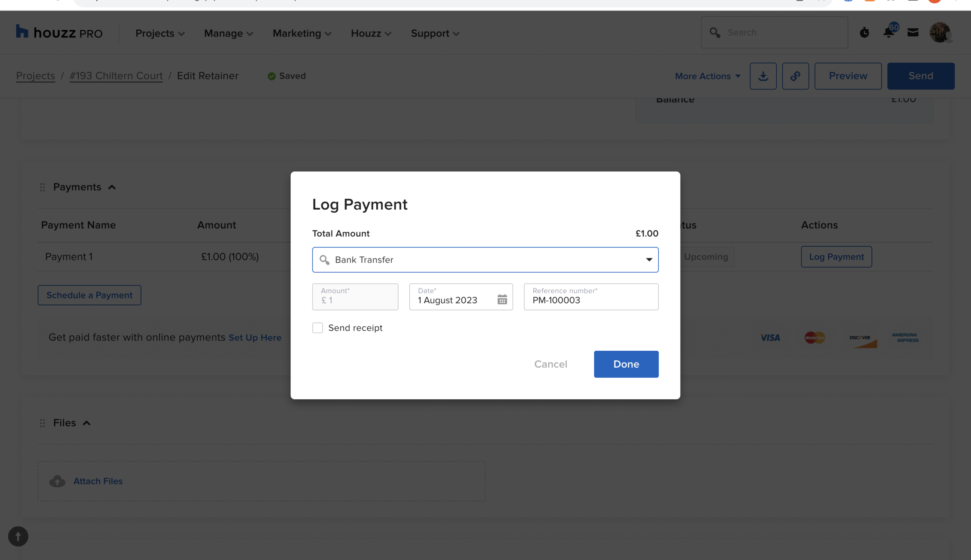Image resolution: width=971 pixels, height=560 pixels.
Task: Click the Done button
Action: click(x=626, y=364)
